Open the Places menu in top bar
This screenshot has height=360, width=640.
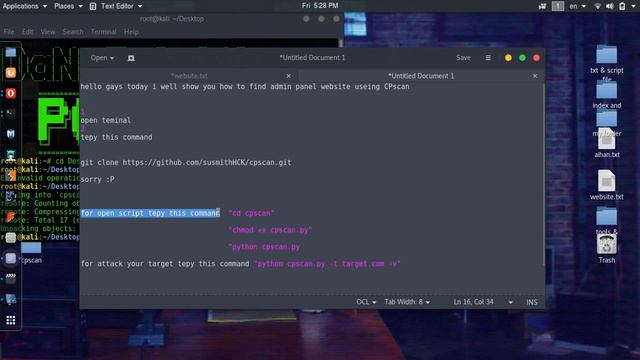tap(68, 6)
